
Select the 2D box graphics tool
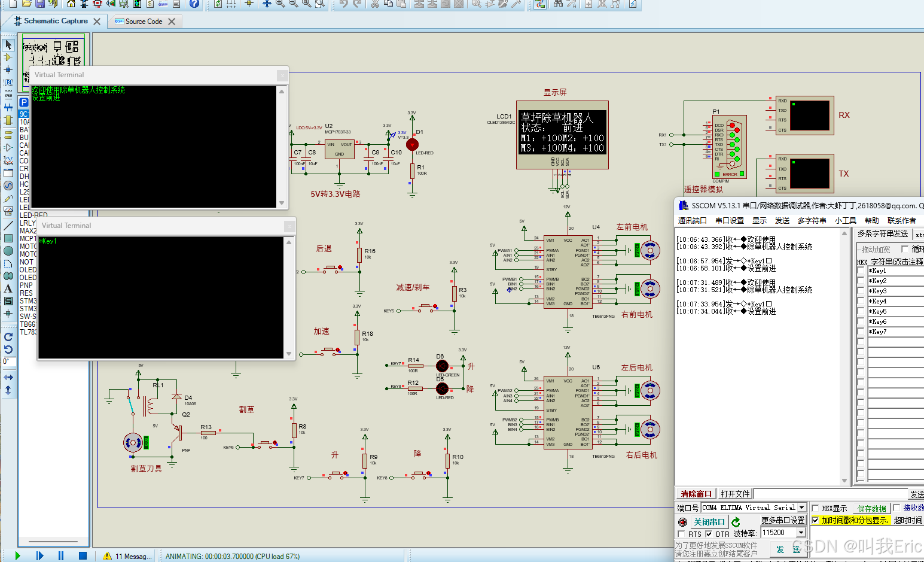(8, 238)
